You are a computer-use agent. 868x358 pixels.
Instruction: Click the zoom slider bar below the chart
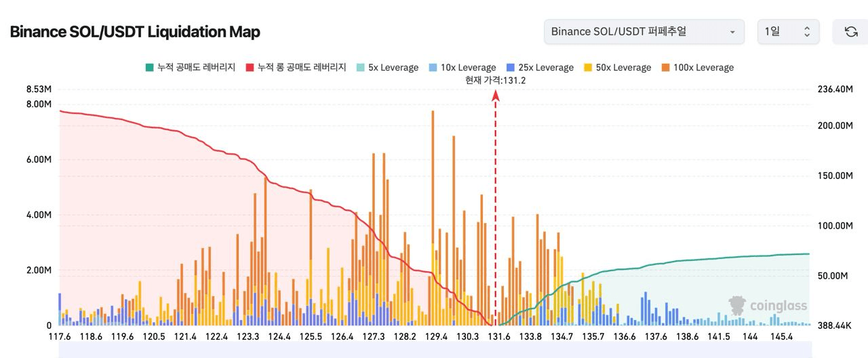(434, 349)
